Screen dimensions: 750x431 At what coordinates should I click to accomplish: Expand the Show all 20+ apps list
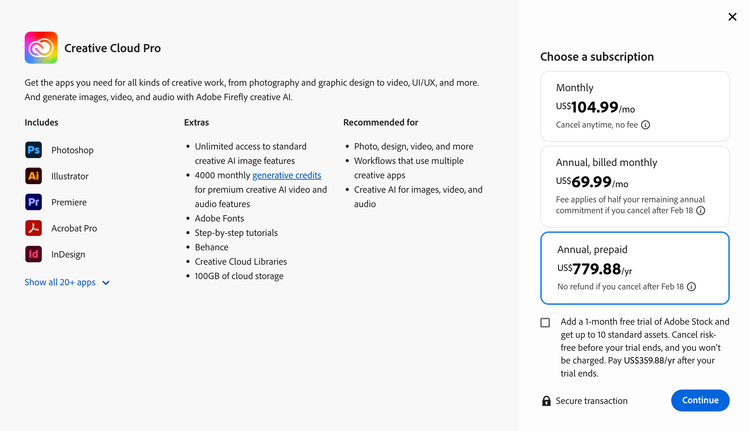(67, 283)
